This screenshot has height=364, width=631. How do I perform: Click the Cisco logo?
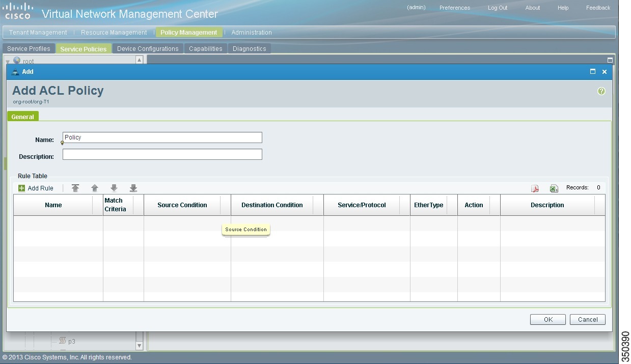tap(18, 10)
